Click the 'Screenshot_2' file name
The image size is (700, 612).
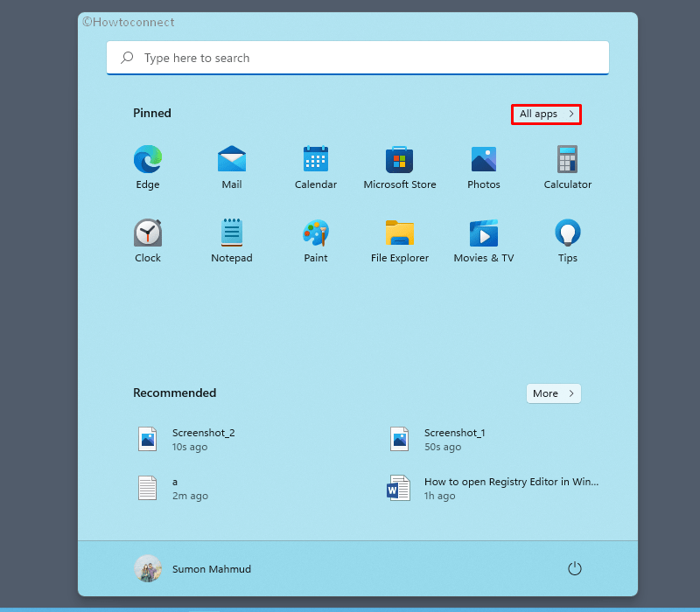[x=204, y=433]
